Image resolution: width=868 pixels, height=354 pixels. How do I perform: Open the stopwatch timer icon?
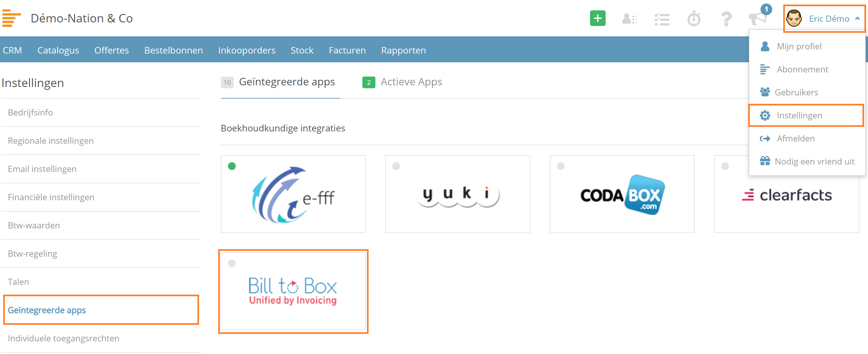(693, 18)
